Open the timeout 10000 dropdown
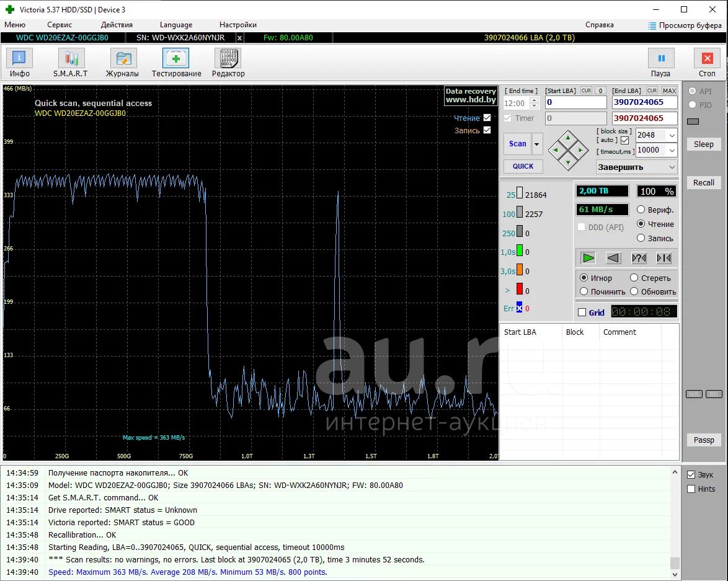The height and width of the screenshot is (581, 728). (672, 150)
